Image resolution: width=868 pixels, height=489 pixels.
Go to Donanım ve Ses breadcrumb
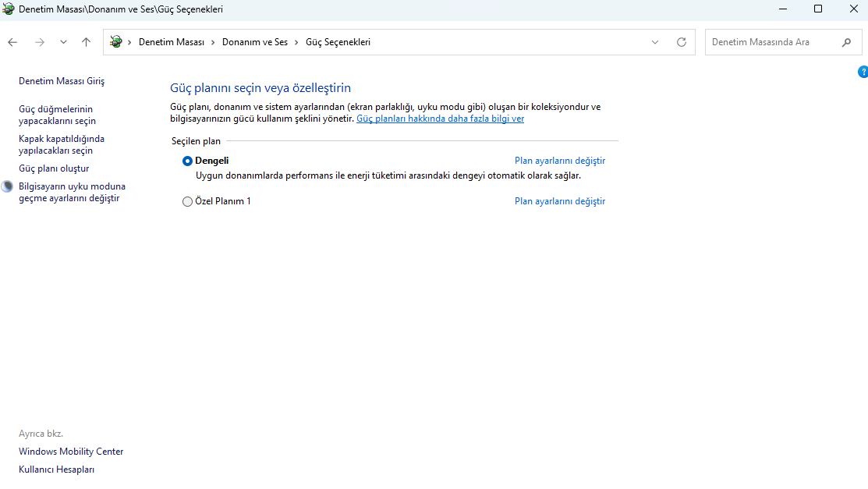click(254, 42)
